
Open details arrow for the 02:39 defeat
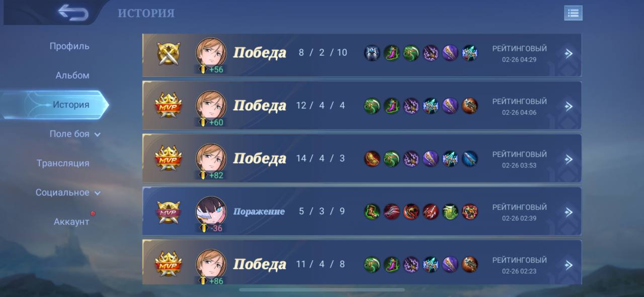pos(569,212)
